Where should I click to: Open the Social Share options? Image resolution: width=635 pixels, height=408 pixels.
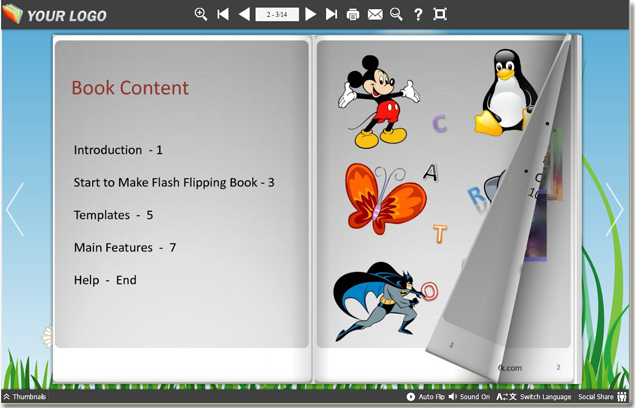coord(602,397)
